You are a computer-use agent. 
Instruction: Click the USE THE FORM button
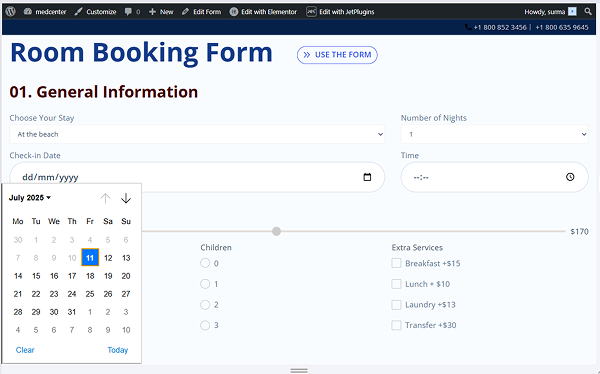337,55
